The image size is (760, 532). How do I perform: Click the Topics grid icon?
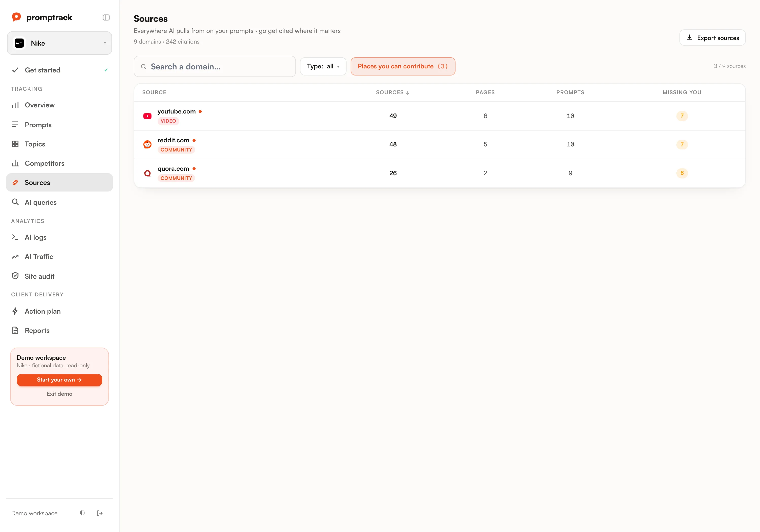pyautogui.click(x=15, y=144)
